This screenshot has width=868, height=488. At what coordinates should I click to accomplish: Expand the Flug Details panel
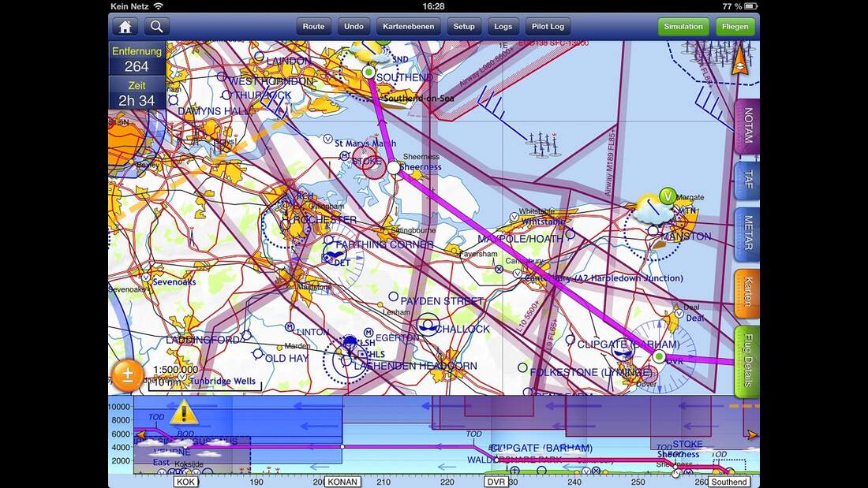pos(746,354)
